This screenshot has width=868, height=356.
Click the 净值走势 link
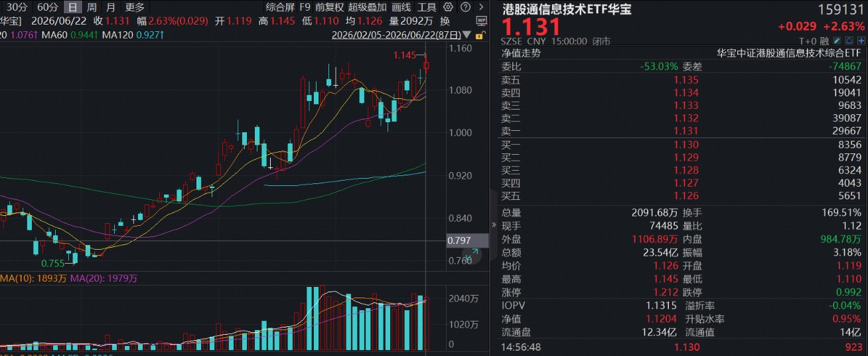click(x=521, y=53)
